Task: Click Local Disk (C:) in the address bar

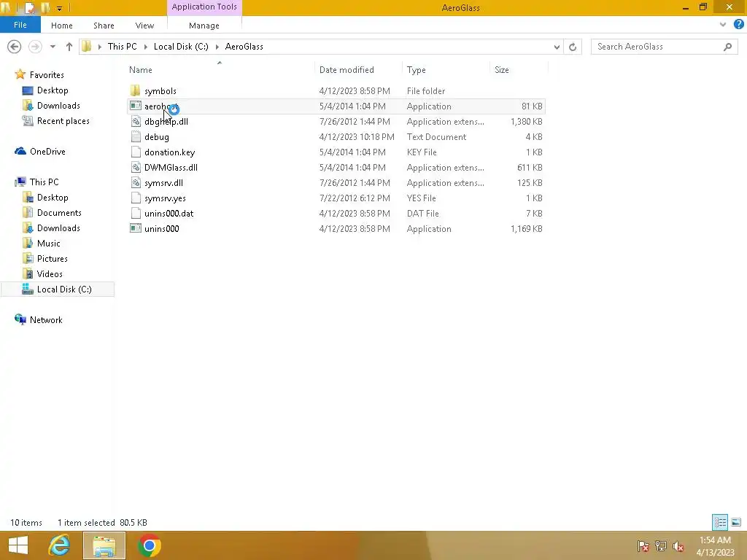Action: pyautogui.click(x=181, y=47)
